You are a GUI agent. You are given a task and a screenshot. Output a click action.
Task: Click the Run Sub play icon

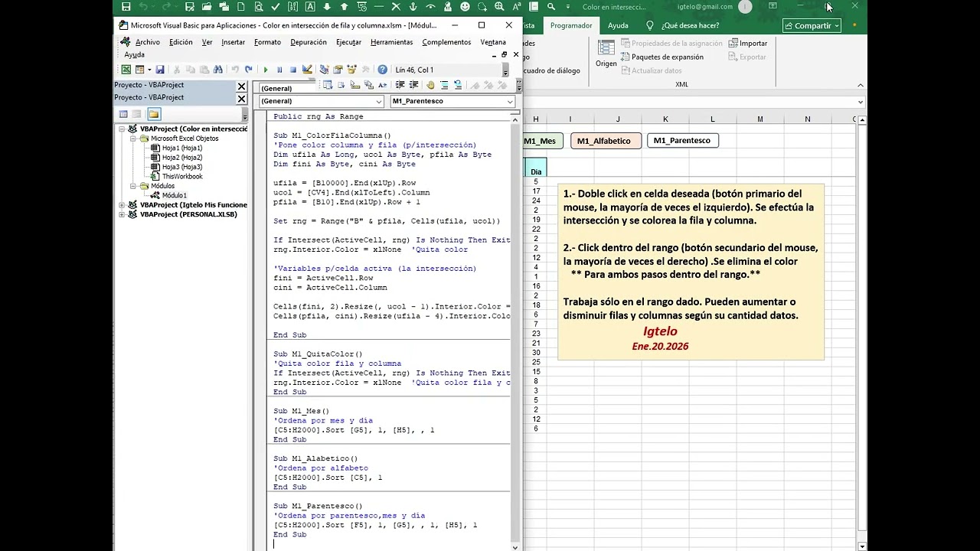tap(266, 70)
